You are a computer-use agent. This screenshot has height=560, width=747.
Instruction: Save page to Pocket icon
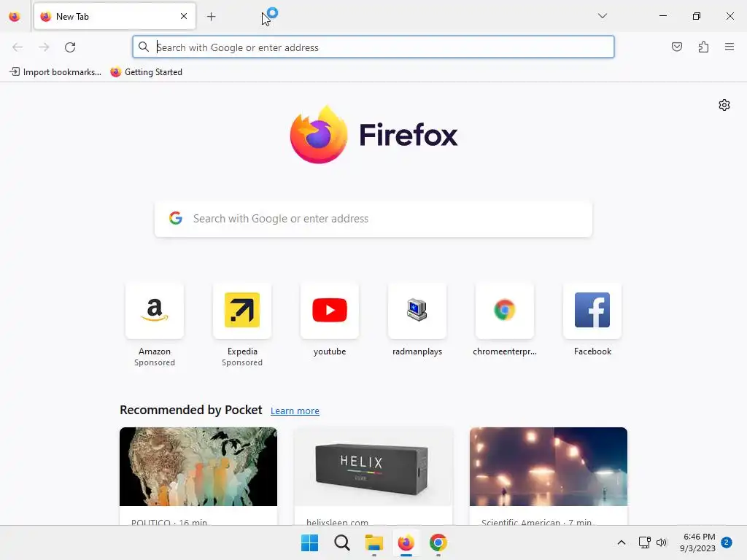coord(676,47)
